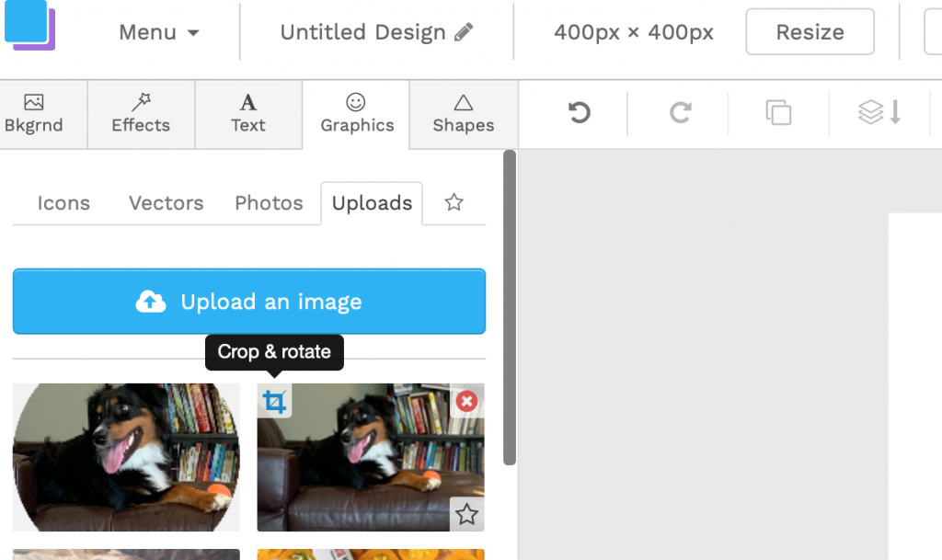Select the rectangular dog photo thumbnail
The width and height of the screenshot is (942, 560).
point(371,457)
